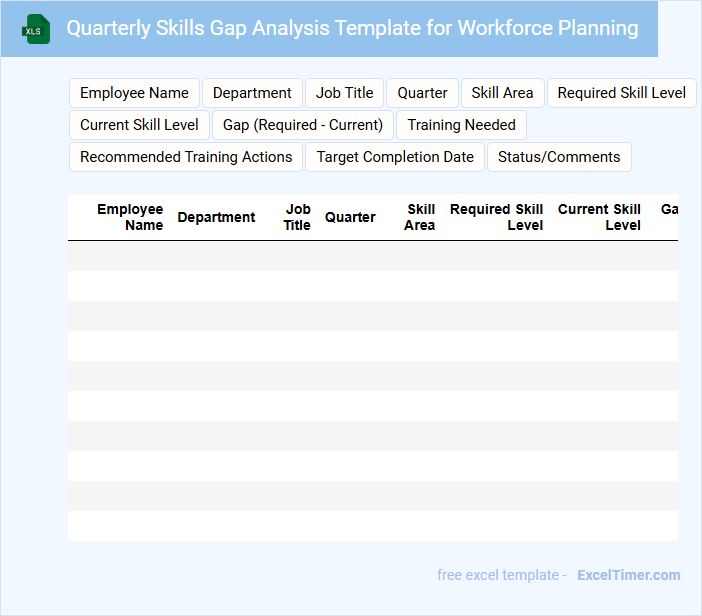The height and width of the screenshot is (616, 702).
Task: Click the Target Completion Date tag
Action: coord(395,157)
